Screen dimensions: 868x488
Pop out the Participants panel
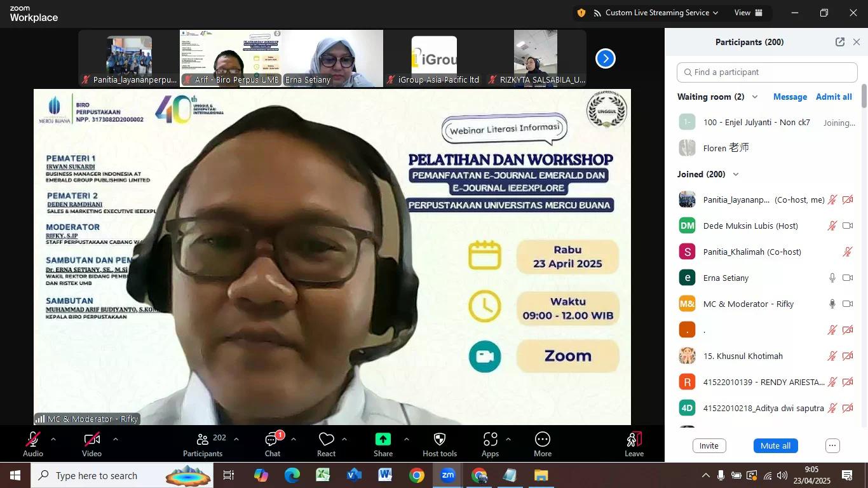point(839,42)
